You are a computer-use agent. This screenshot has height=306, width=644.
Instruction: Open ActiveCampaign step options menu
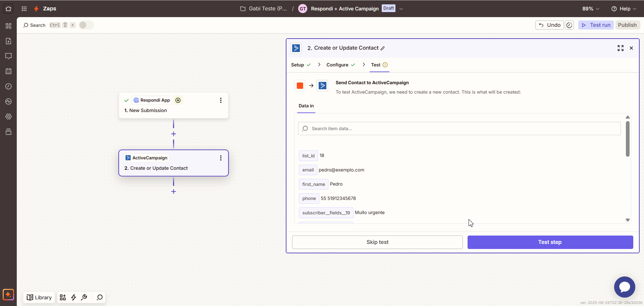(x=221, y=158)
